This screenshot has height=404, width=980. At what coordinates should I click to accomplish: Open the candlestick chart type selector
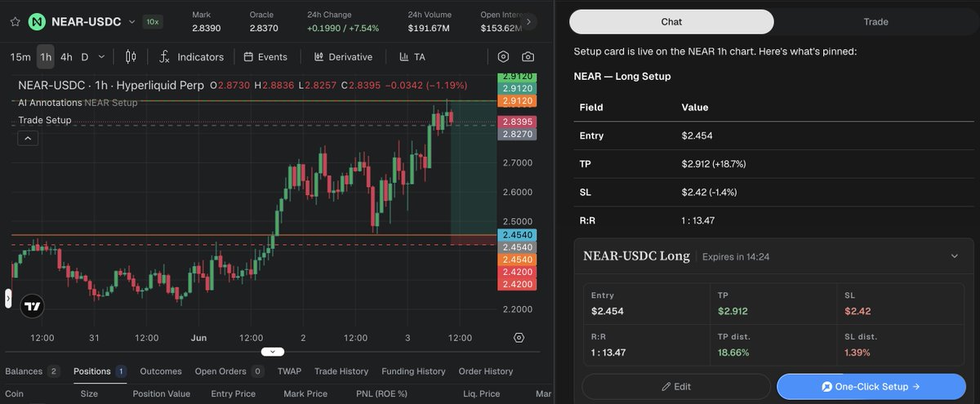(x=131, y=56)
